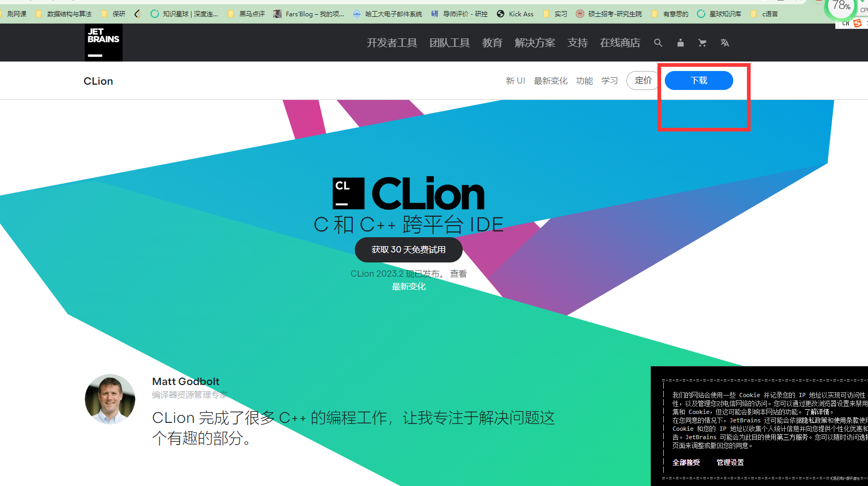The height and width of the screenshot is (486, 868).
Task: Open the 学习 tab
Action: click(610, 80)
